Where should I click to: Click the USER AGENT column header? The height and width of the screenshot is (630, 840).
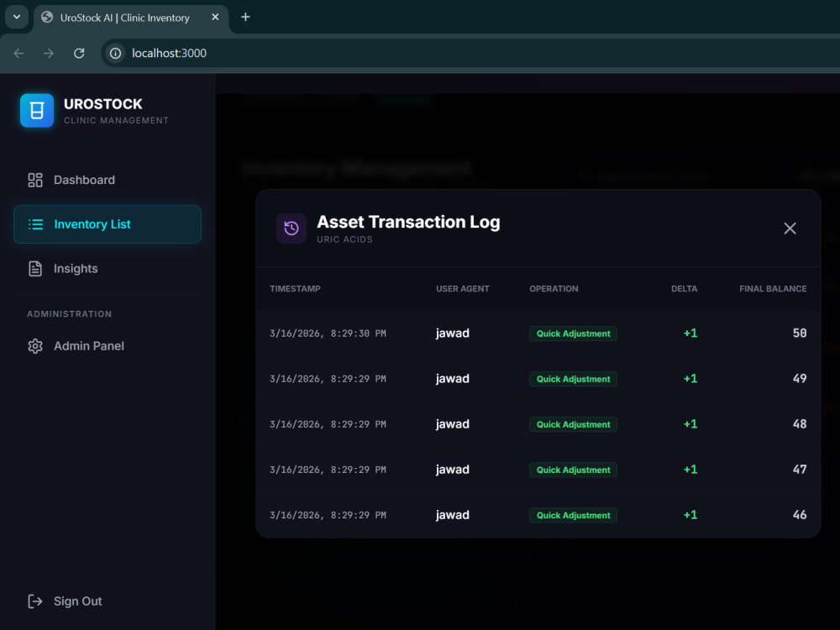click(462, 289)
